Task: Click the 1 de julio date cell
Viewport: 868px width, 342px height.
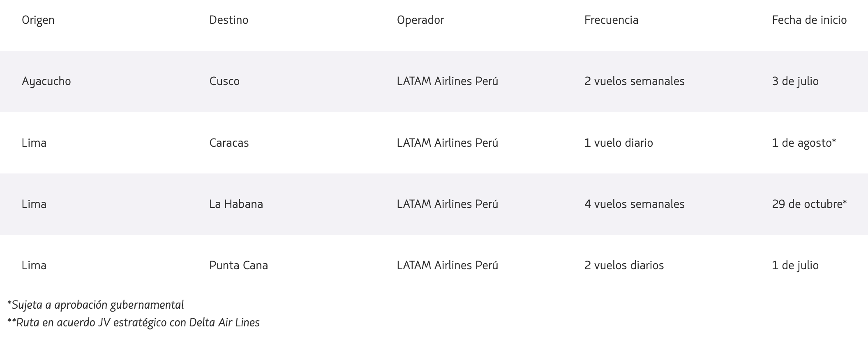Action: [x=795, y=266]
